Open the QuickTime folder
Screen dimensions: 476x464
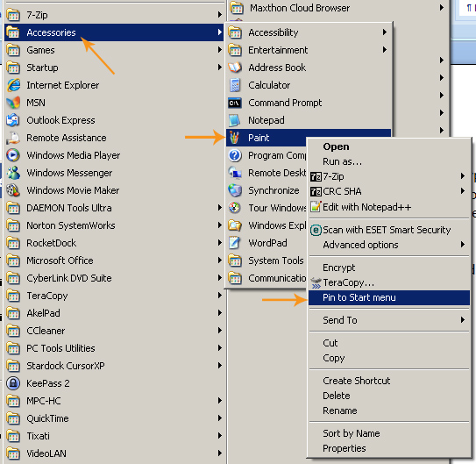coord(114,418)
